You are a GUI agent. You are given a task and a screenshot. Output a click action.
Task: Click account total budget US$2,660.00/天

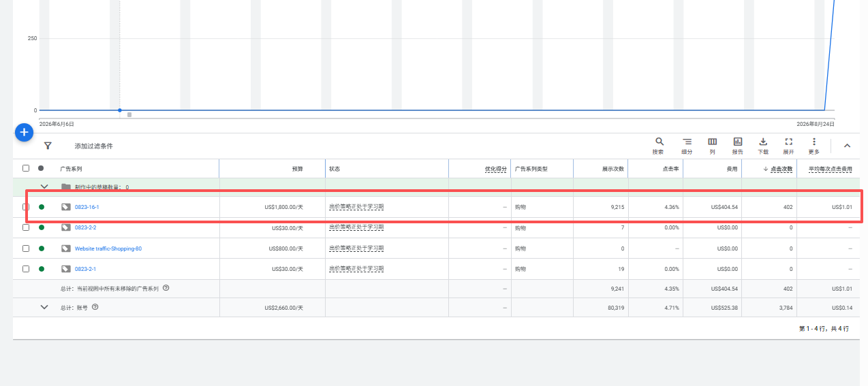coord(283,308)
